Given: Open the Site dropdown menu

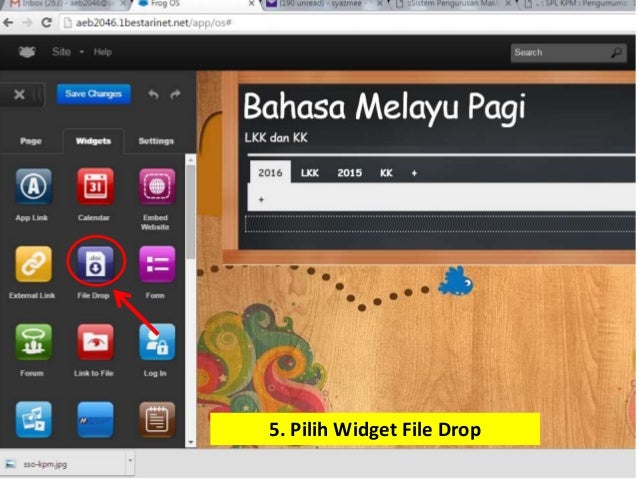Looking at the screenshot, I should point(68,52).
